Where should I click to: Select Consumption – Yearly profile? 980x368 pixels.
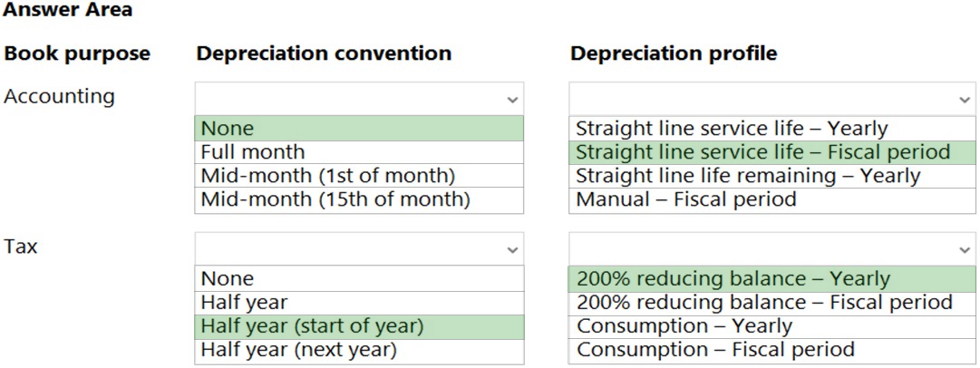pos(771,327)
